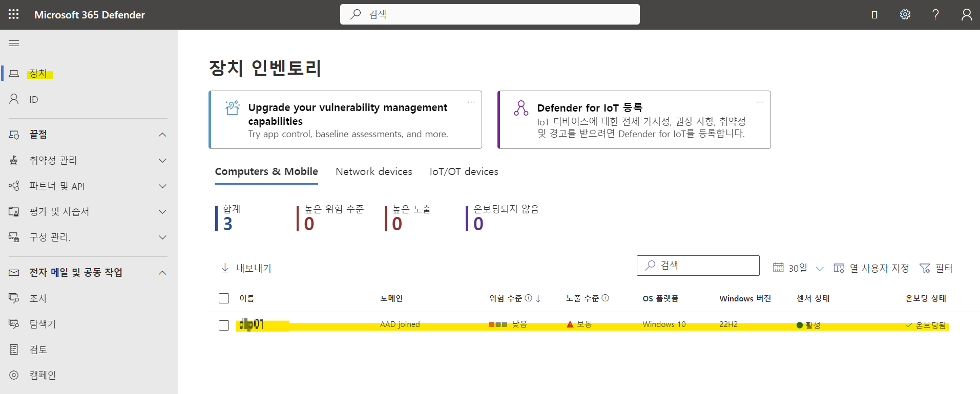Click the 내보내기 export button

(x=246, y=268)
